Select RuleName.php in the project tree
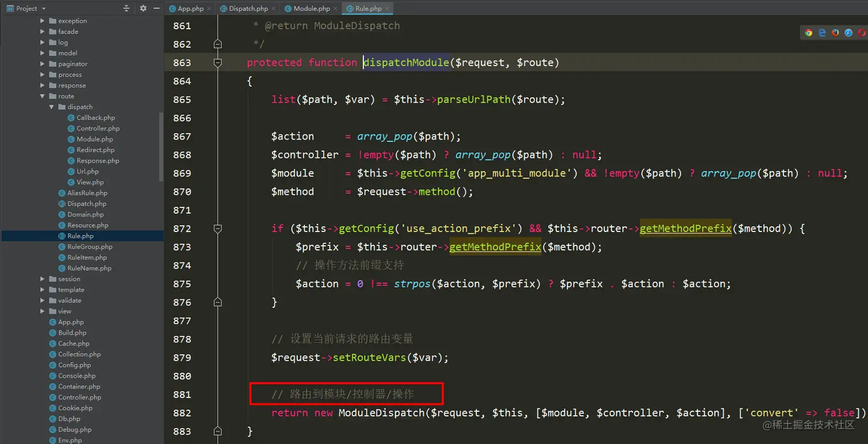This screenshot has width=868, height=444. 90,268
